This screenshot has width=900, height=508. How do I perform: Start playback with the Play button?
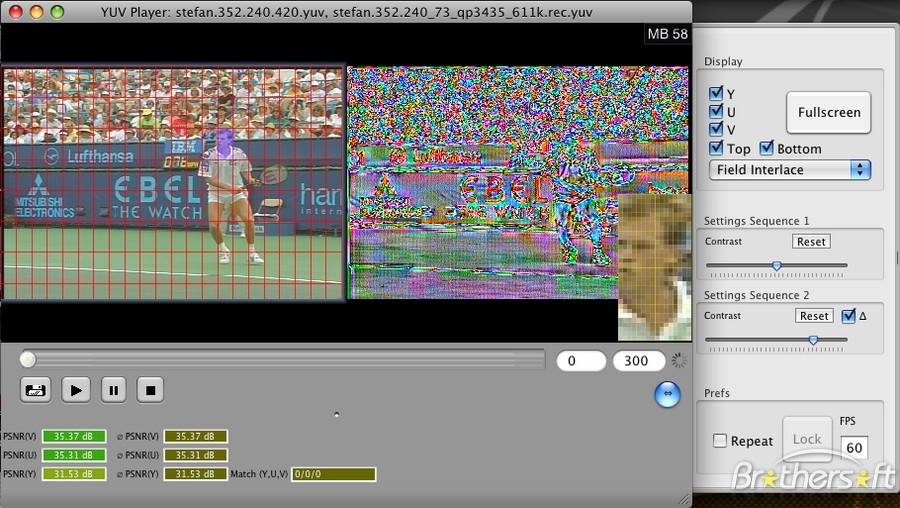(76, 390)
